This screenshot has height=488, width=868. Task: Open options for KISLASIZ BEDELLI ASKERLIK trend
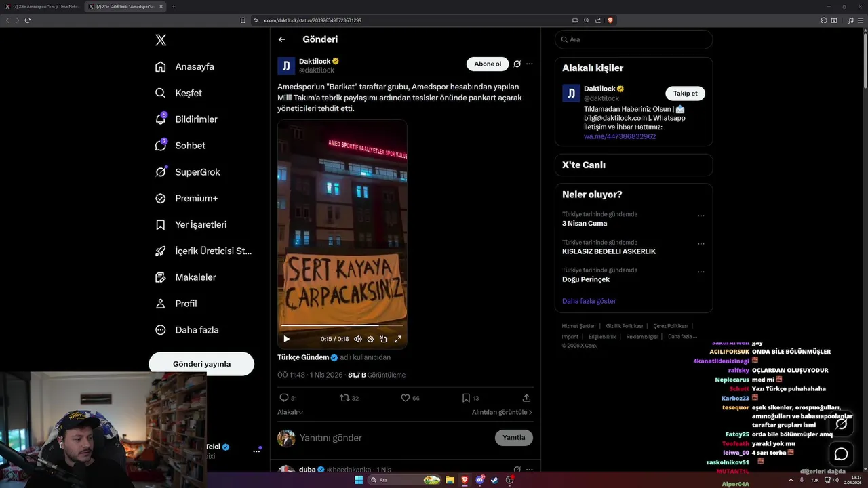pos(701,244)
